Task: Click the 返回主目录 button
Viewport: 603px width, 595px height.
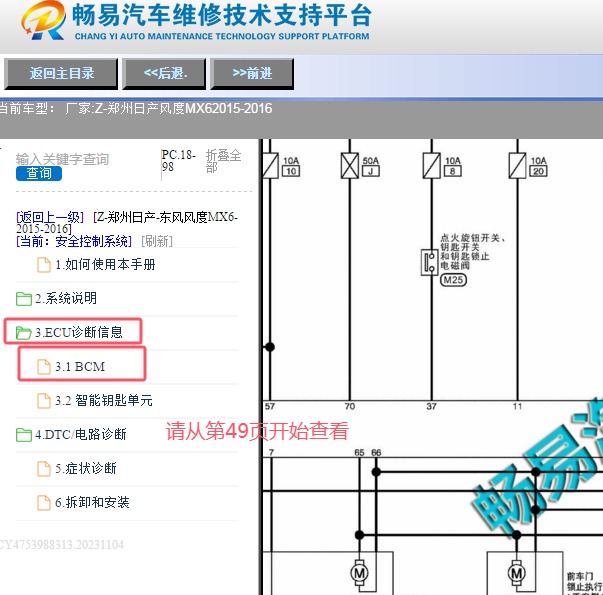Action: 61,73
